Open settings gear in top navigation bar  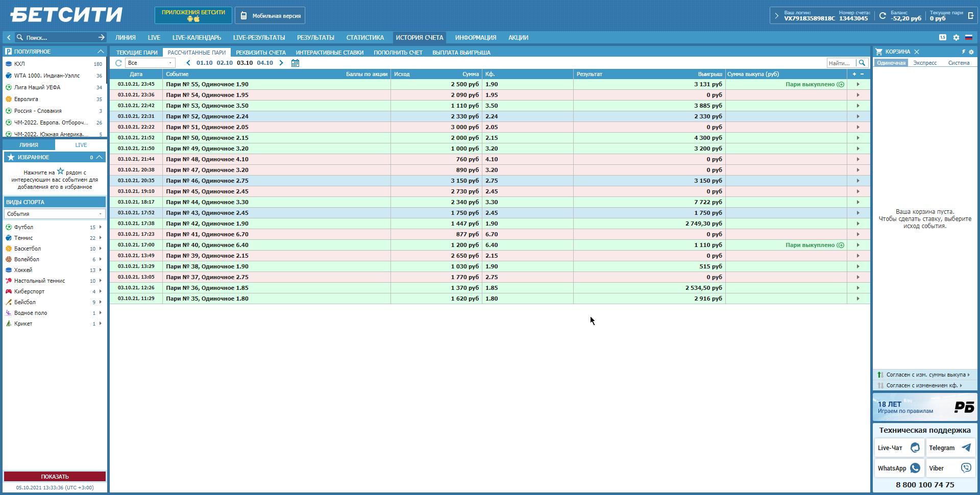pyautogui.click(x=956, y=38)
